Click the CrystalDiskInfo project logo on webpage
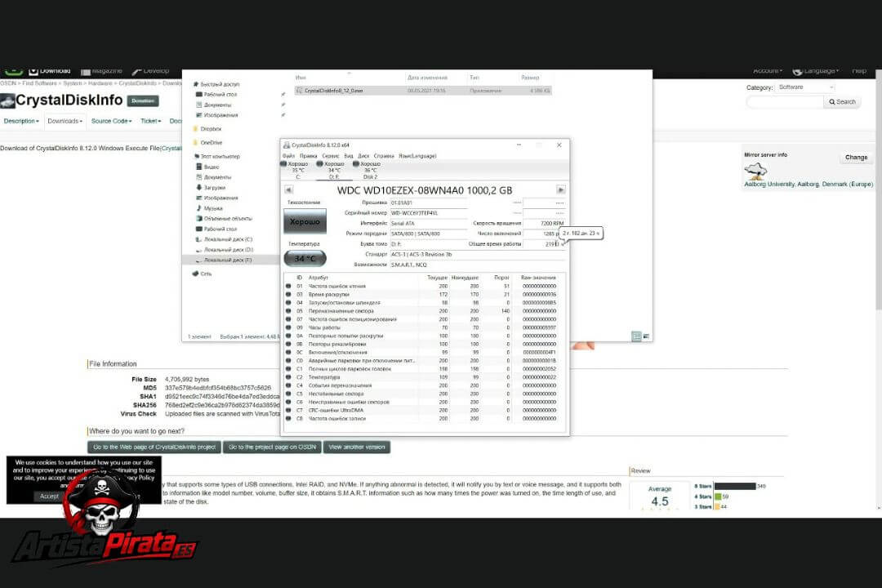 click(7, 100)
